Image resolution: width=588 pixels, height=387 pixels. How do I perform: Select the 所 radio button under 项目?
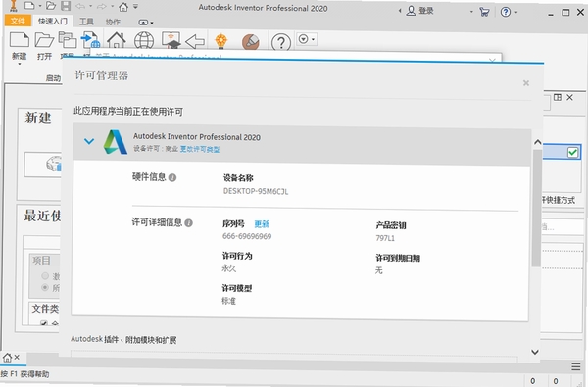point(45,288)
